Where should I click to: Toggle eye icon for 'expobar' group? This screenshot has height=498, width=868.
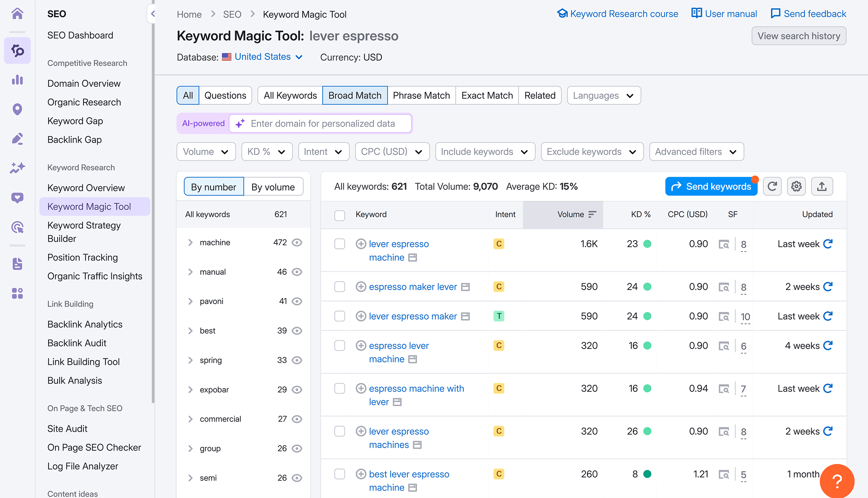(x=297, y=390)
